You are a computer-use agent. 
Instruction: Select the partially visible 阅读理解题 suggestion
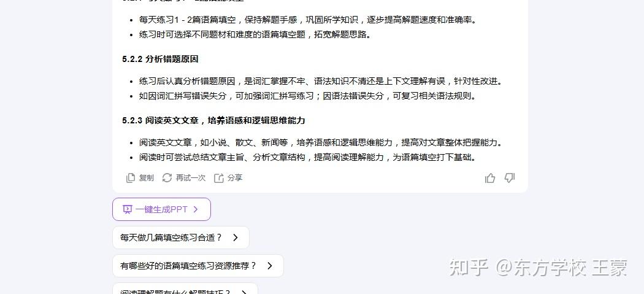pyautogui.click(x=185, y=288)
